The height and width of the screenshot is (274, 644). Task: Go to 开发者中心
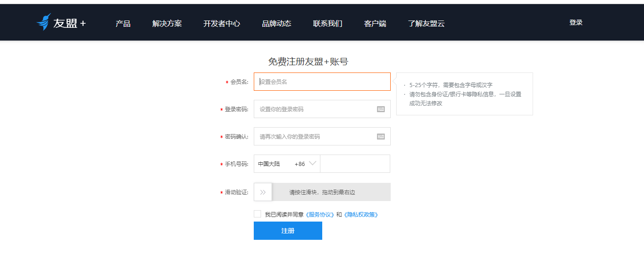[x=222, y=24]
